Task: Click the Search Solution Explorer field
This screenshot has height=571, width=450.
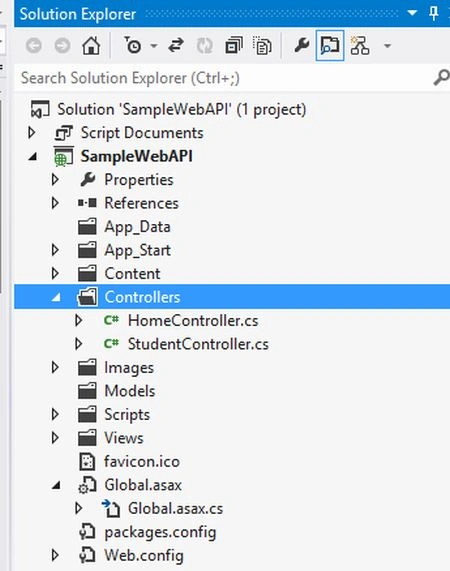Action: (222, 78)
